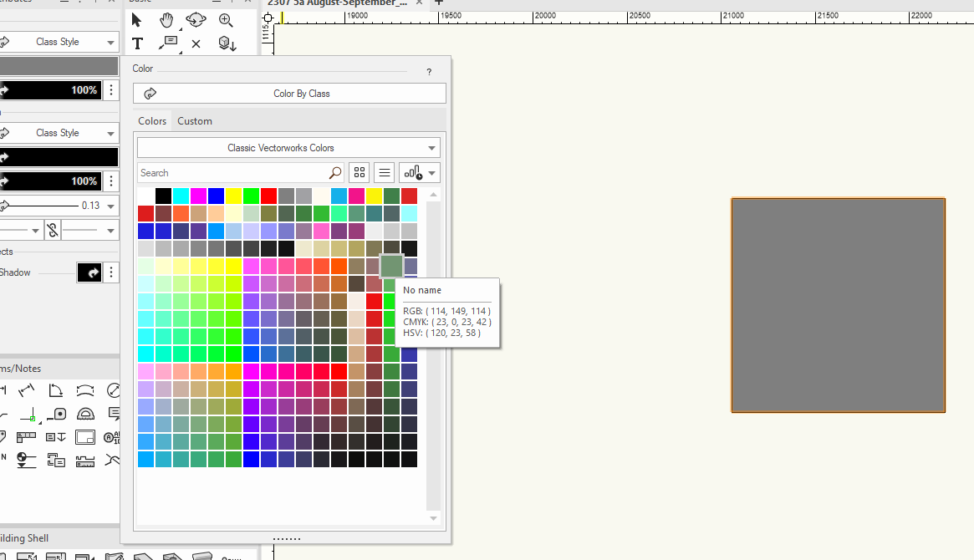The width and height of the screenshot is (974, 560).
Task: Select the 2307 5a August-September document tab
Action: coord(339,3)
